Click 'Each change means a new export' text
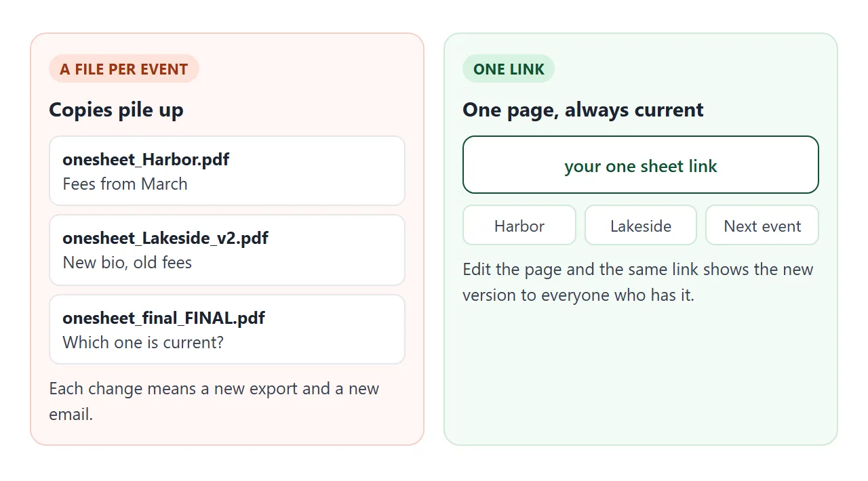868x481 pixels. pyautogui.click(x=174, y=389)
